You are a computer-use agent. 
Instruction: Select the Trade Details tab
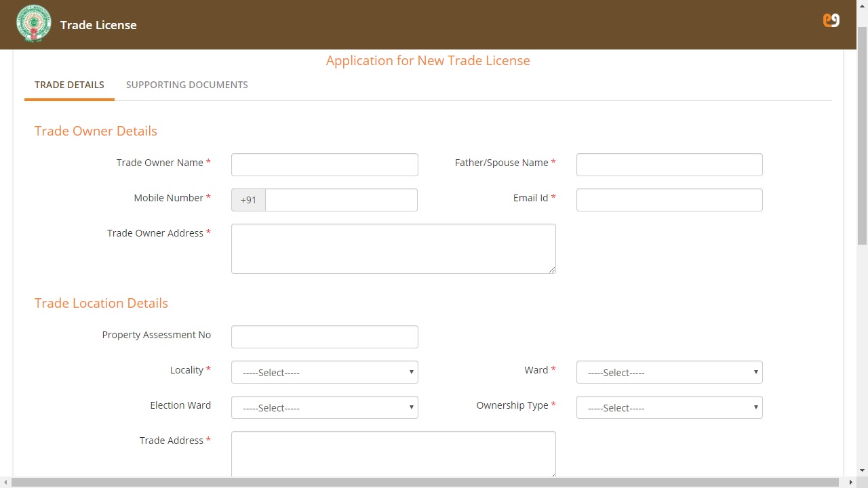point(69,85)
